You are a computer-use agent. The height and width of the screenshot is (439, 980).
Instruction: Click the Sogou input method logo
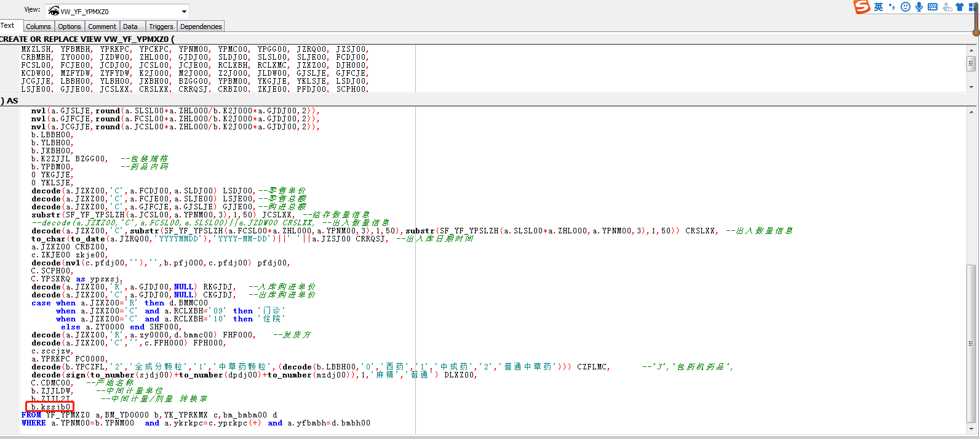[862, 7]
